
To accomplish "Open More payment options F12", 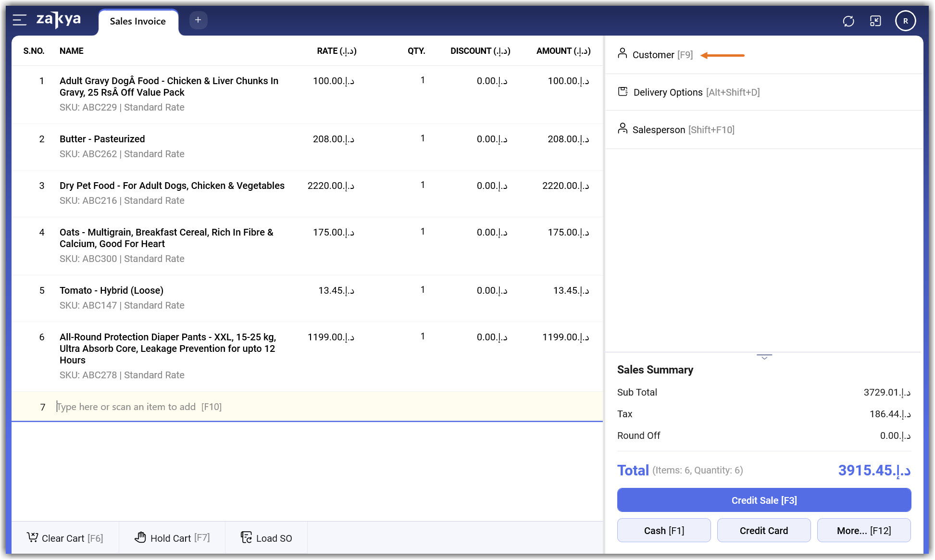I will tap(863, 530).
